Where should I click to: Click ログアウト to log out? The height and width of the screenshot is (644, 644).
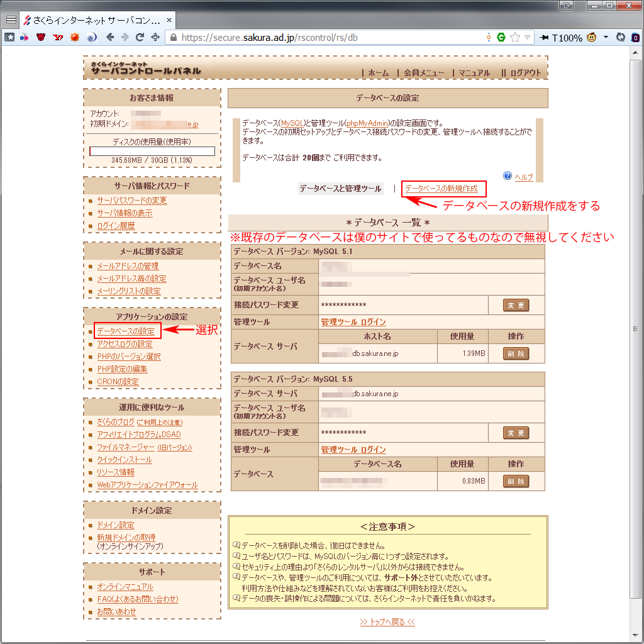(526, 73)
